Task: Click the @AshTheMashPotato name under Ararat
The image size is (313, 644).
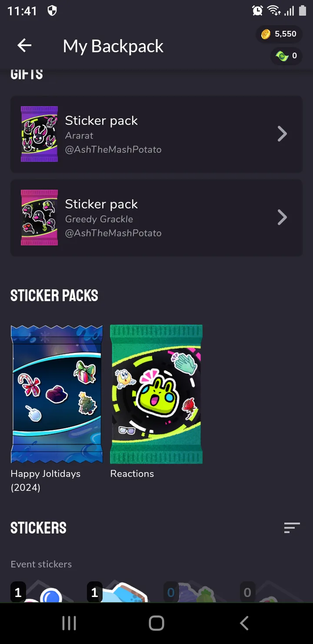Action: coord(113,149)
